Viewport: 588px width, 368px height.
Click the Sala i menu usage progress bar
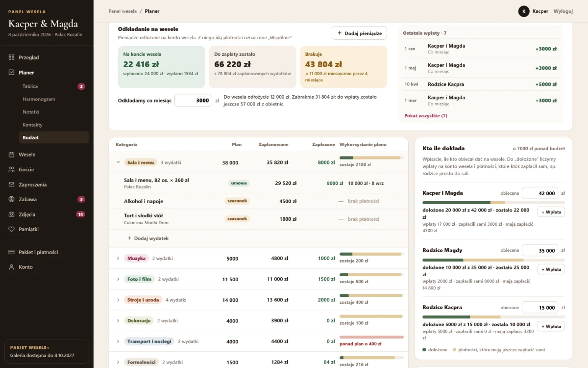tap(371, 158)
